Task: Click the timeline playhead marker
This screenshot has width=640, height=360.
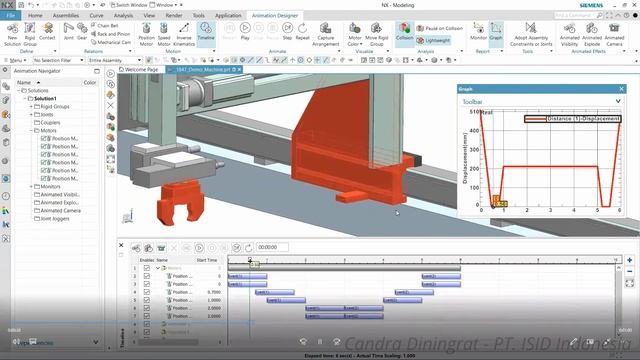Action: coord(250,260)
